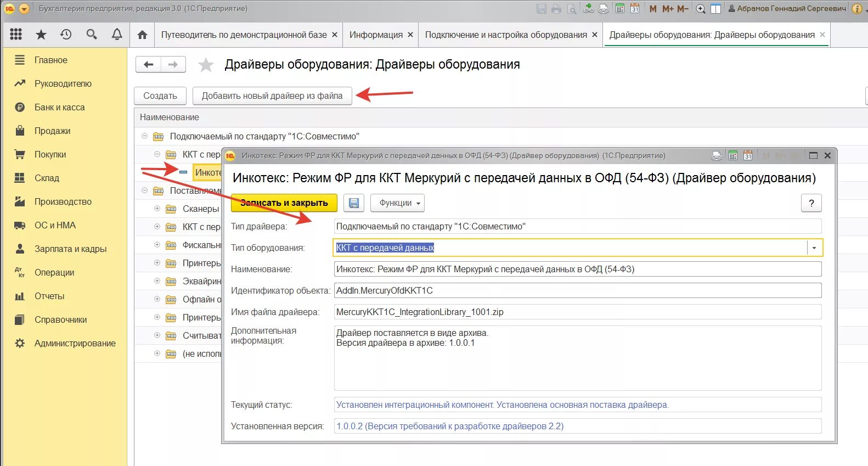
Task: Open the sections menu grid icon
Action: 16,35
